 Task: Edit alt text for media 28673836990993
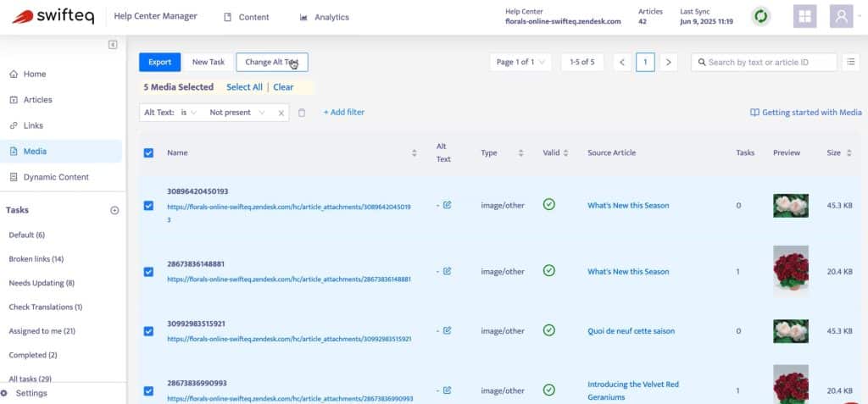448,390
